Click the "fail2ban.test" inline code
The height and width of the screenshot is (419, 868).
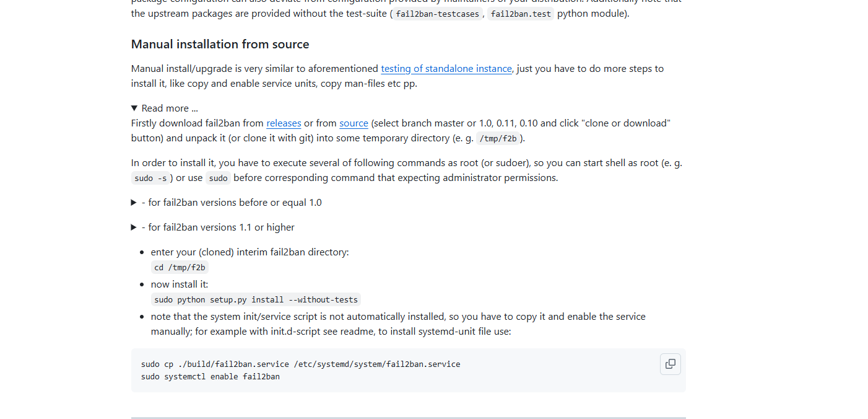pos(521,14)
